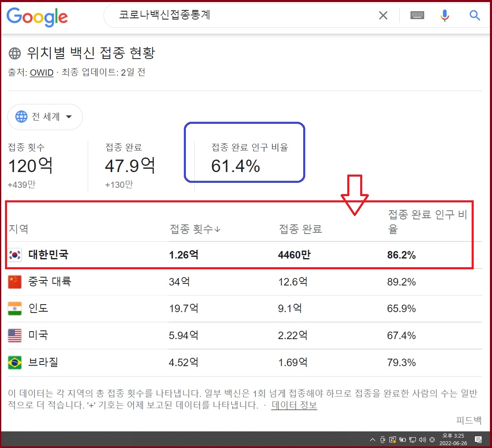Click the 9.1억 completed cell
This screenshot has width=492, height=448.
(290, 308)
